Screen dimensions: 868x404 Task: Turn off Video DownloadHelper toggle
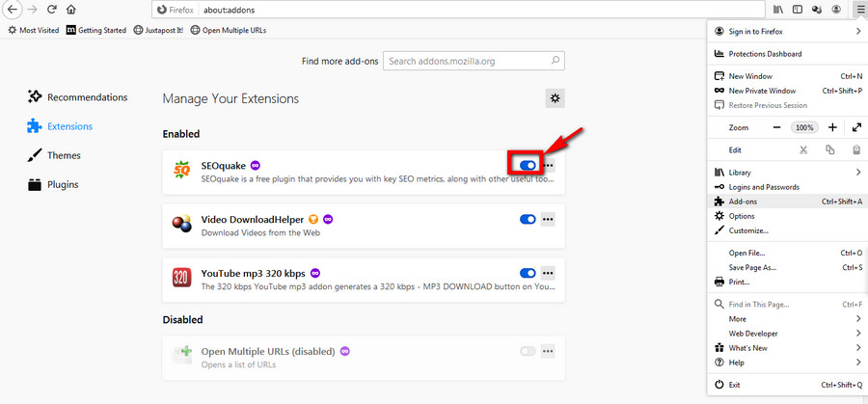tap(528, 219)
